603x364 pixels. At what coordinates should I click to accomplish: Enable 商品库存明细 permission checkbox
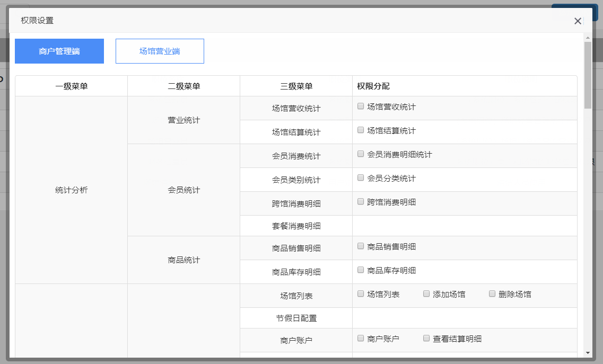coord(361,270)
